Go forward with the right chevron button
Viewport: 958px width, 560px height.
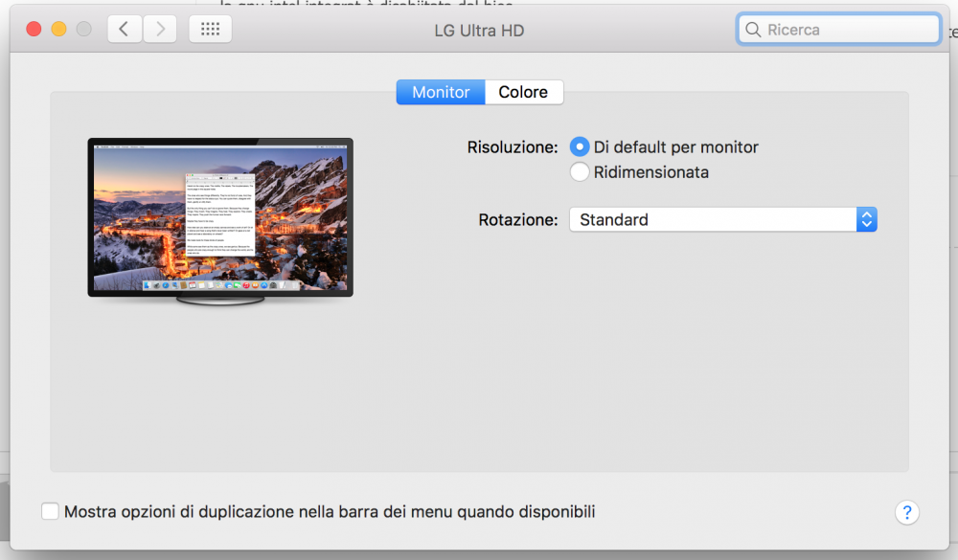(160, 29)
